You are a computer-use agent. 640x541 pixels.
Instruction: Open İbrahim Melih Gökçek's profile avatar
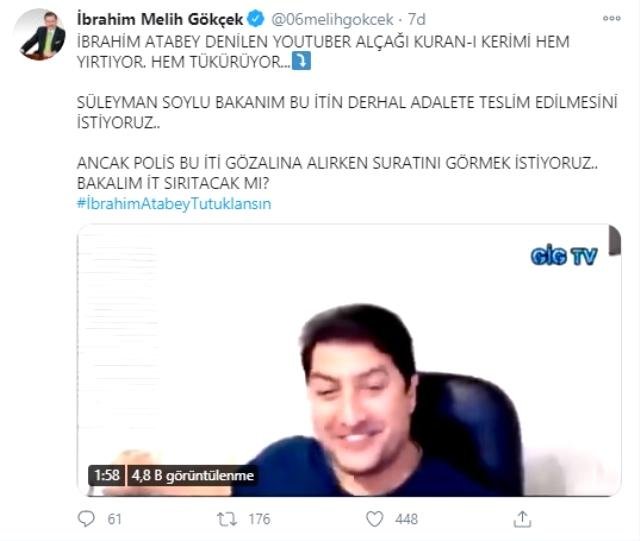click(40, 34)
